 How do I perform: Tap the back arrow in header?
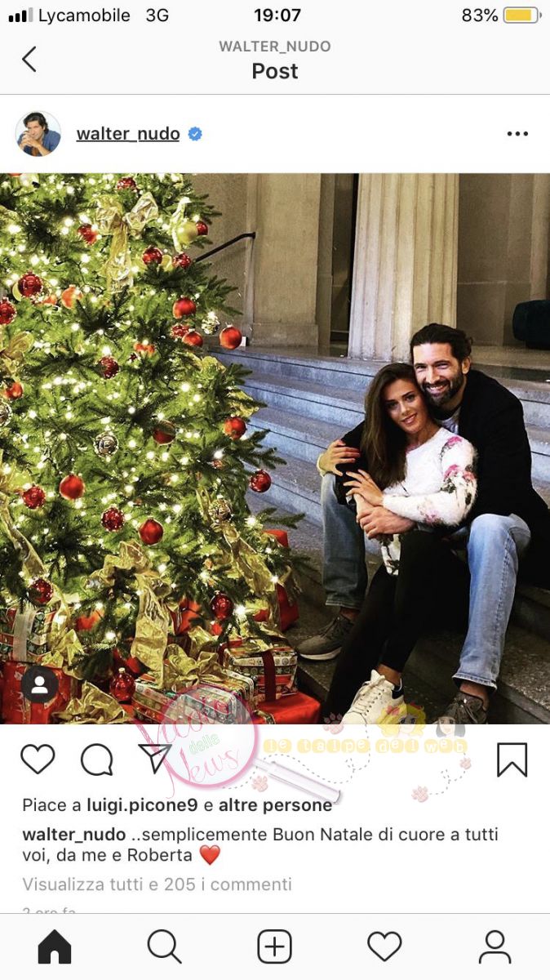pyautogui.click(x=29, y=59)
